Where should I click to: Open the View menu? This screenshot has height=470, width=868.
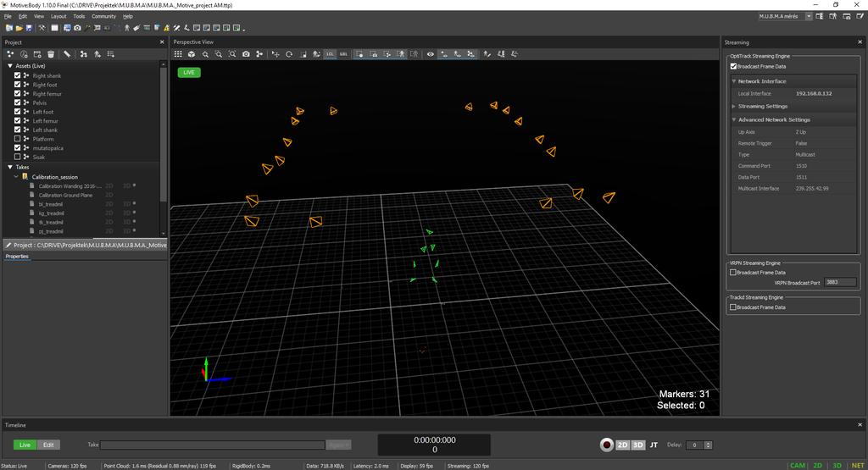pyautogui.click(x=39, y=17)
